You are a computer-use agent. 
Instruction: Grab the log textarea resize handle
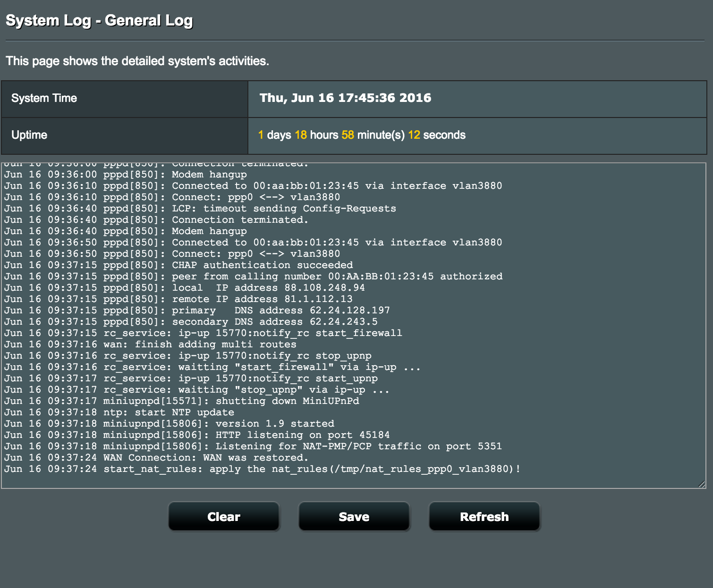pyautogui.click(x=701, y=484)
